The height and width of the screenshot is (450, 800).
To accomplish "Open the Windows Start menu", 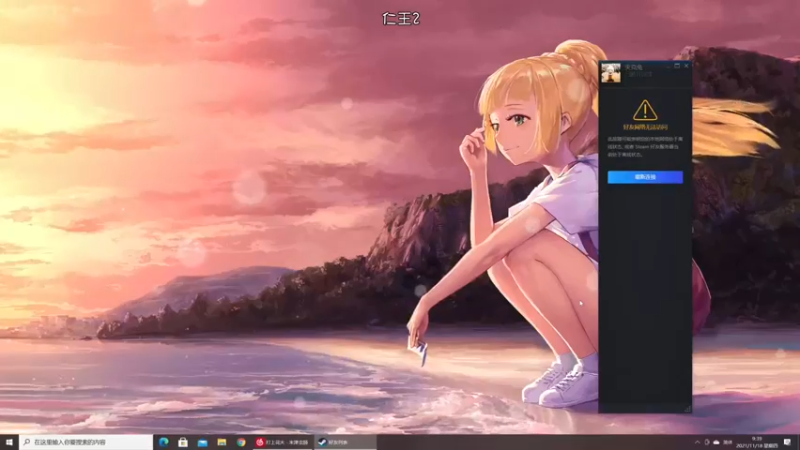I will pos(9,442).
